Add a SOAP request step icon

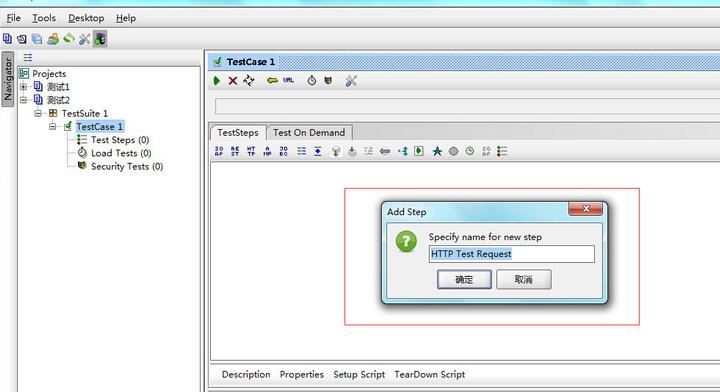[219, 151]
